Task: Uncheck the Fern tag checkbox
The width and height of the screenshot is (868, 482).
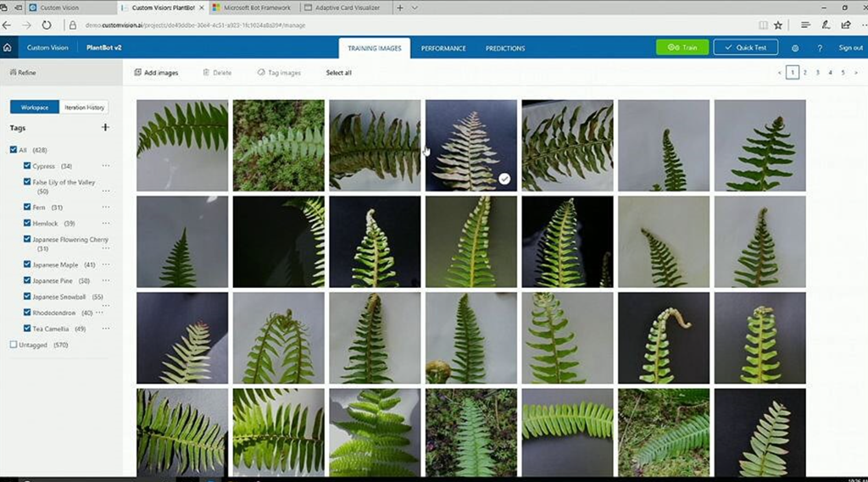Action: [27, 207]
